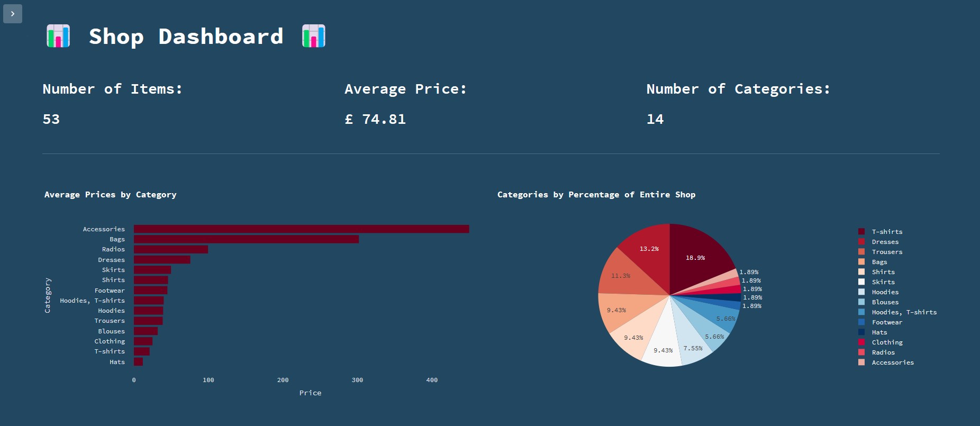The width and height of the screenshot is (980, 426).
Task: Expand the collapsed sidebar using the chevron
Action: pyautogui.click(x=12, y=14)
